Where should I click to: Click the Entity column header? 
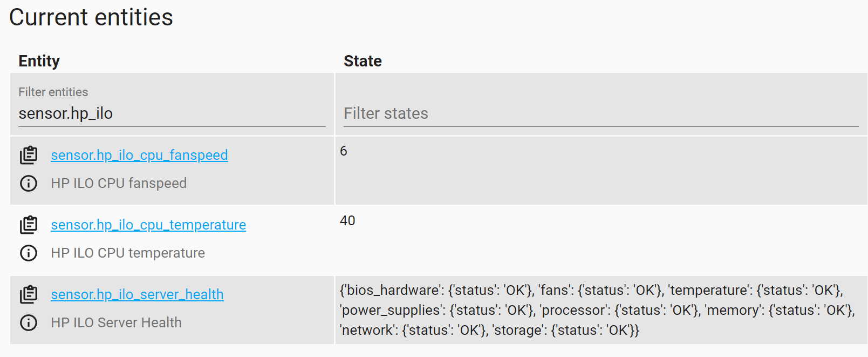point(39,61)
